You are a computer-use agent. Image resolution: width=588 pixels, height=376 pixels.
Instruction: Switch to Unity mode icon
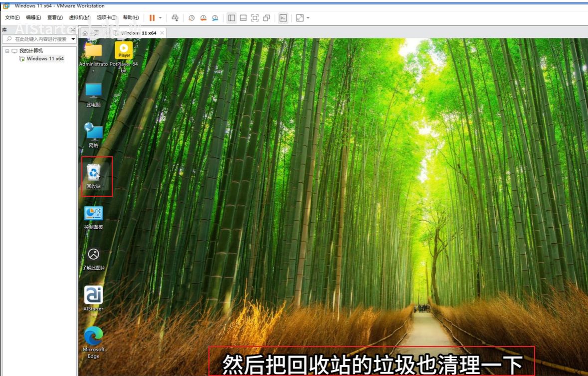point(266,18)
